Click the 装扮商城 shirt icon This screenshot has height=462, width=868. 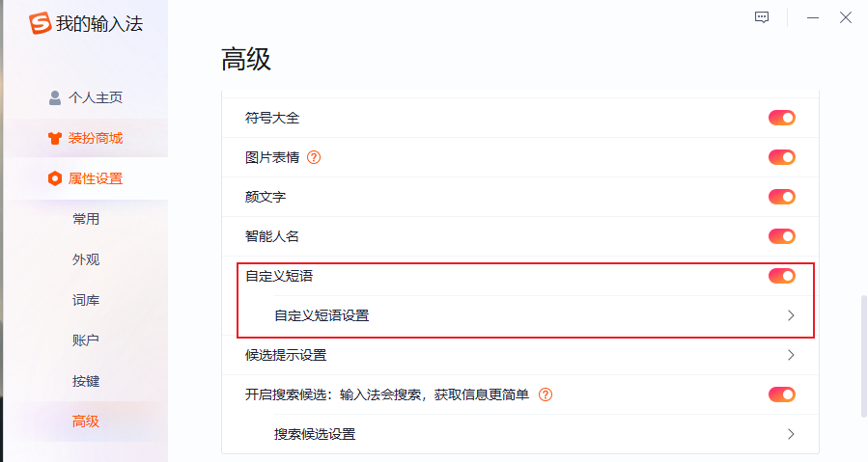[x=55, y=138]
